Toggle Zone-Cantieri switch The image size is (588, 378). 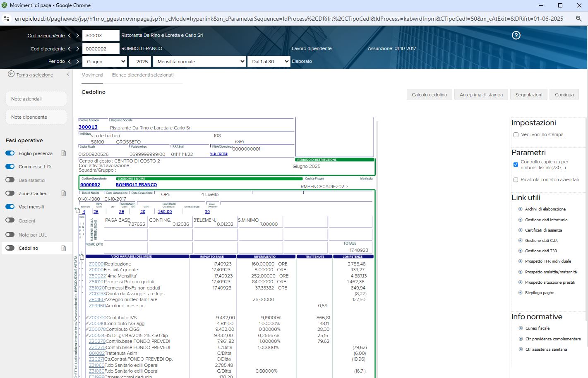tap(10, 193)
